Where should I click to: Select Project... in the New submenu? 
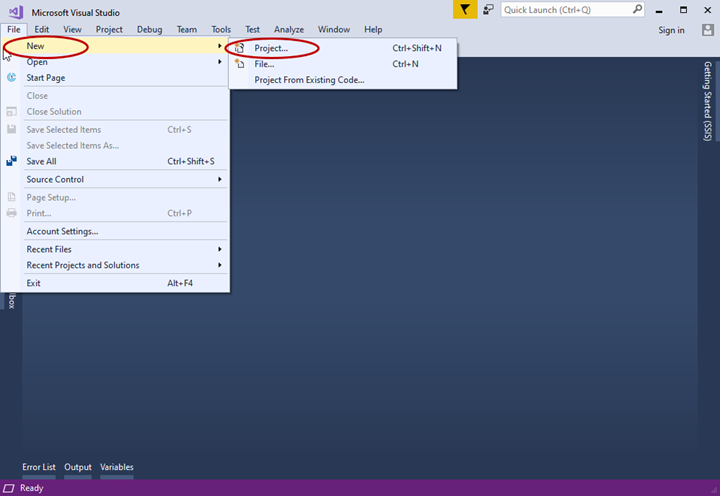click(343, 48)
